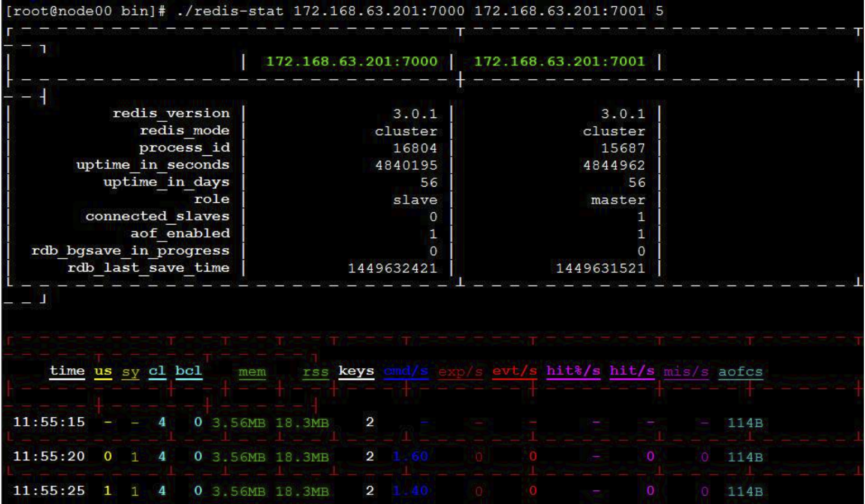Click 18.3MB rss value in 11:55:20 row

coord(302,457)
